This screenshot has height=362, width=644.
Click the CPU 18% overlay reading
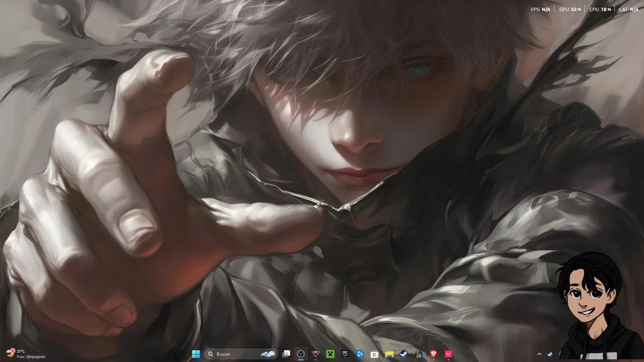(x=600, y=10)
